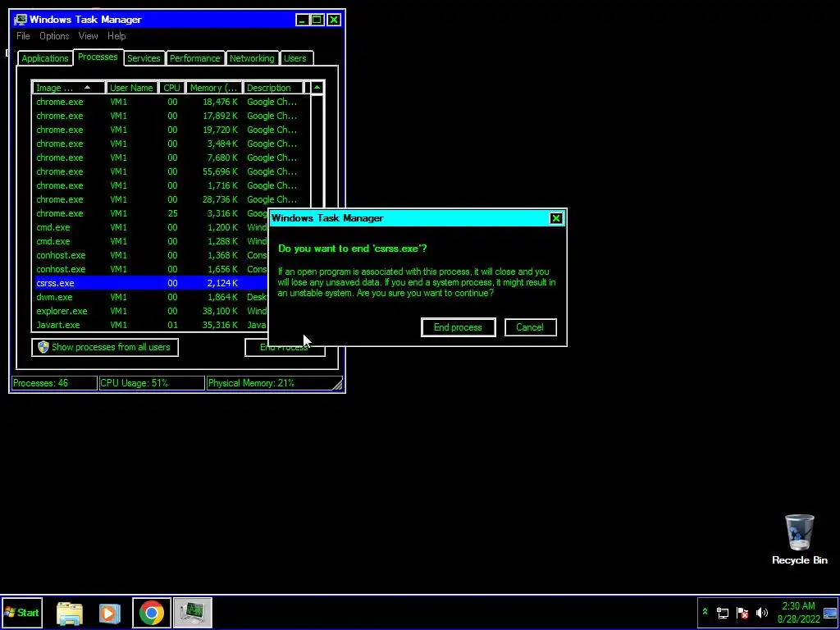
Task: Open File Explorer from the taskbar
Action: pyautogui.click(x=70, y=614)
